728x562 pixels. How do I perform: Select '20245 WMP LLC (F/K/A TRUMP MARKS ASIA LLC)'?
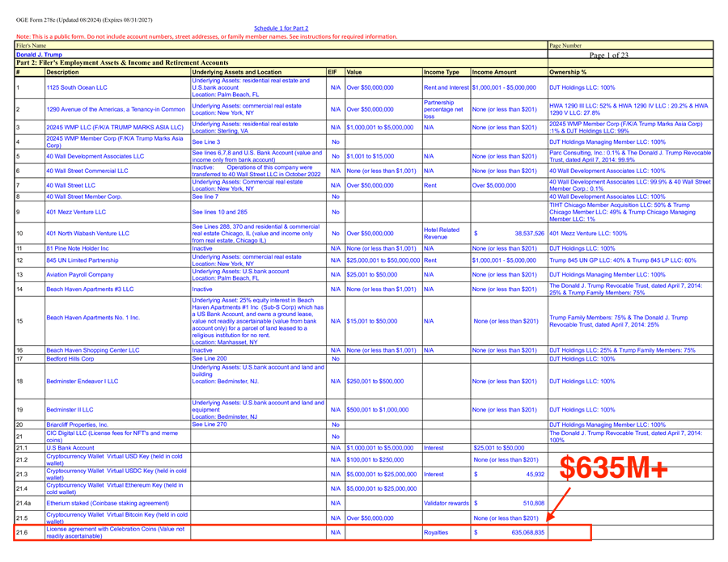pyautogui.click(x=115, y=127)
